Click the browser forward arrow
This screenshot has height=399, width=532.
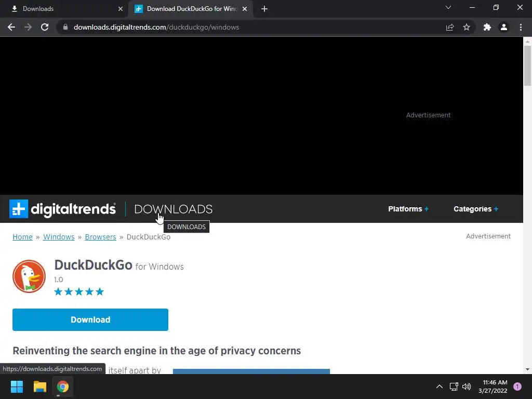[x=28, y=27]
